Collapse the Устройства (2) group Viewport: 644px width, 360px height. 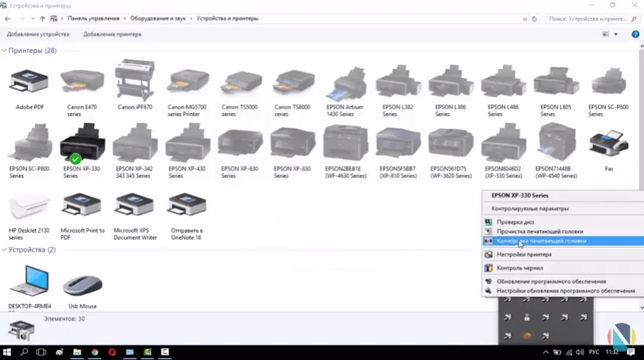click(x=4, y=249)
